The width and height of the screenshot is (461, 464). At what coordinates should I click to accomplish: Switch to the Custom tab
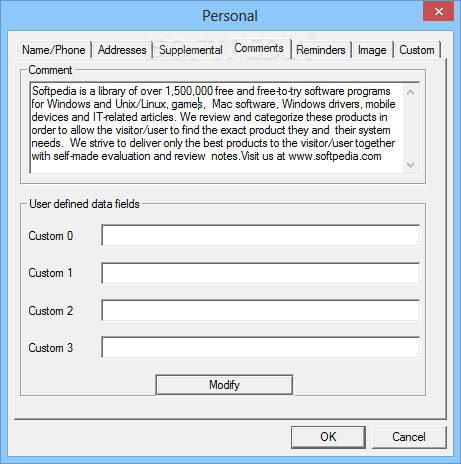coord(417,50)
